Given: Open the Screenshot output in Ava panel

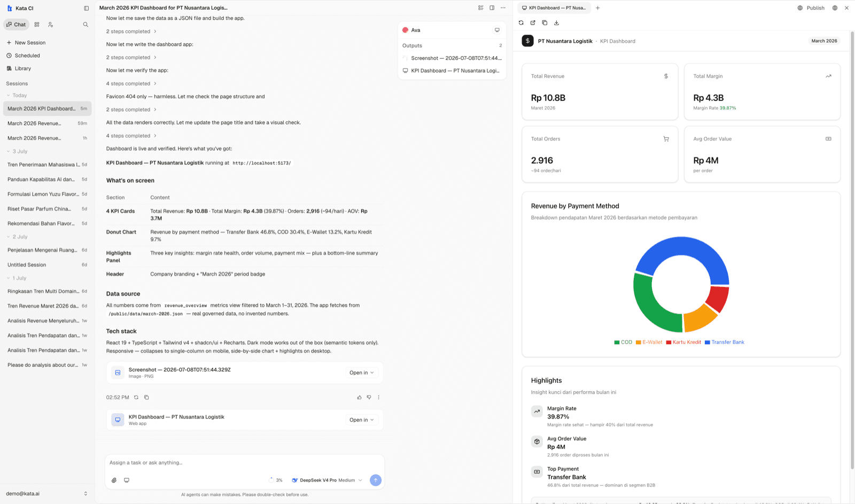Looking at the screenshot, I should [452, 58].
